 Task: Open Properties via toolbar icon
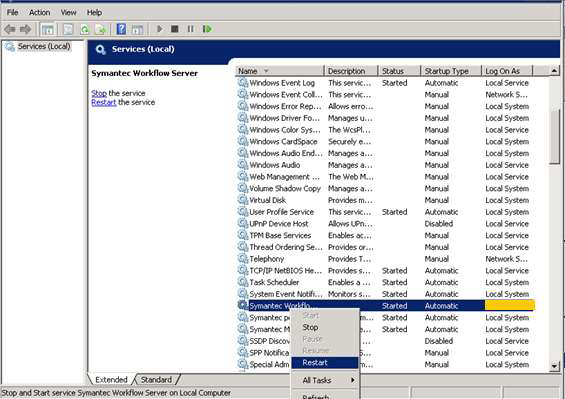click(68, 29)
